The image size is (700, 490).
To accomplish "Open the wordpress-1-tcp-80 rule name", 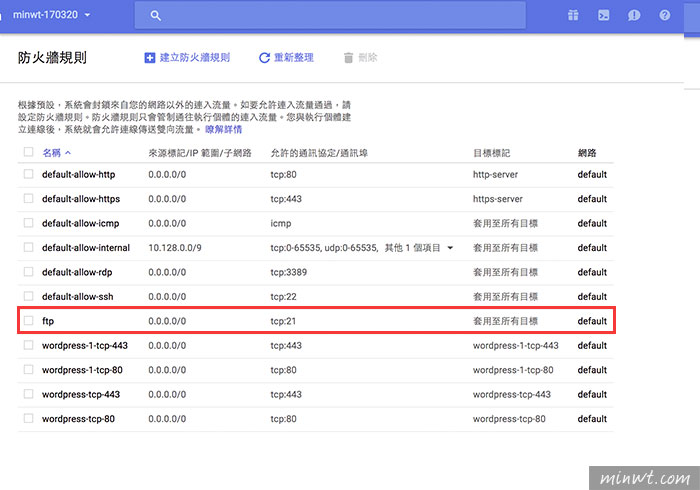I will click(82, 370).
